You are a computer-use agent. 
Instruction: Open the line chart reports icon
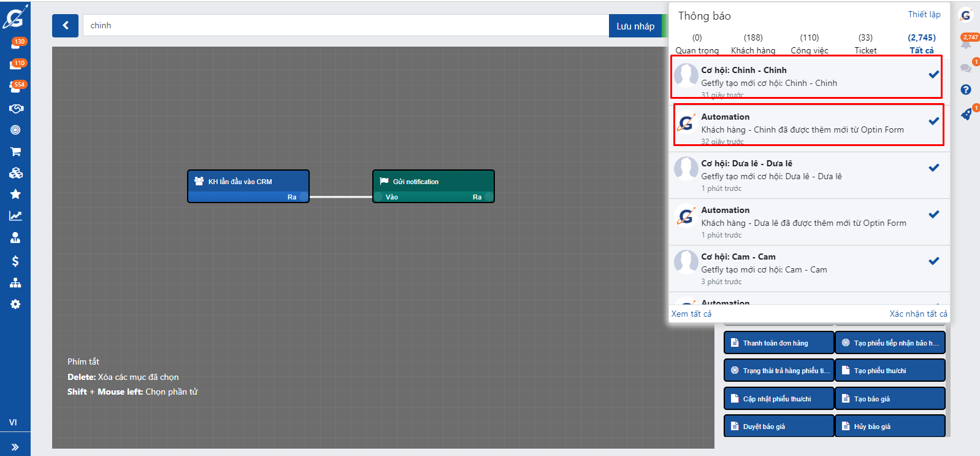(15, 216)
